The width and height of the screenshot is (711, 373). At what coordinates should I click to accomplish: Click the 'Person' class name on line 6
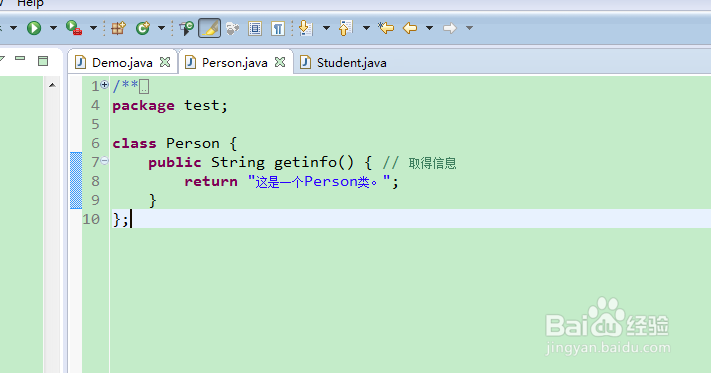tap(193, 144)
